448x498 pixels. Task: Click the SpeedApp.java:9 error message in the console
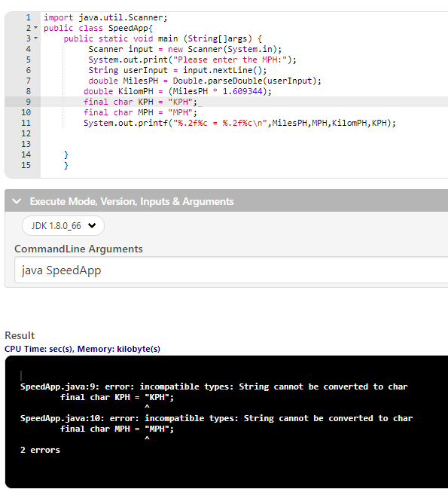coord(214,386)
